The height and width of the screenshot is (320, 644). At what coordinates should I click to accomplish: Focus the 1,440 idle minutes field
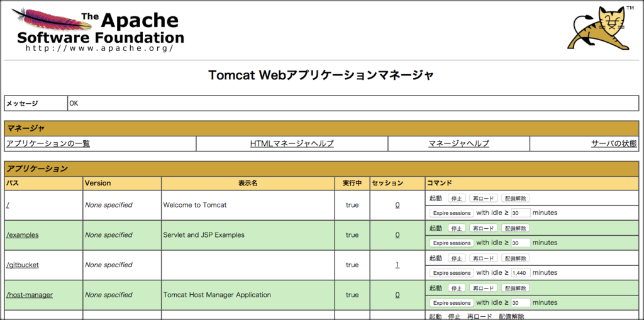(521, 273)
